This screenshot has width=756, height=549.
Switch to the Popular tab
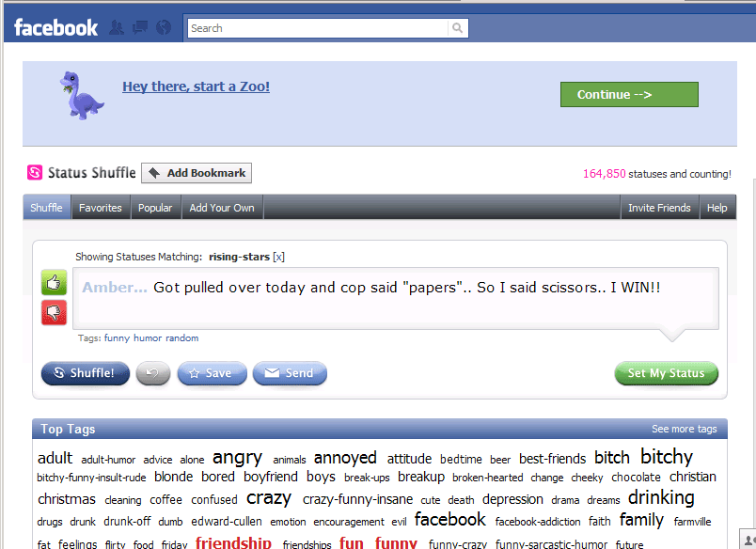coord(155,208)
